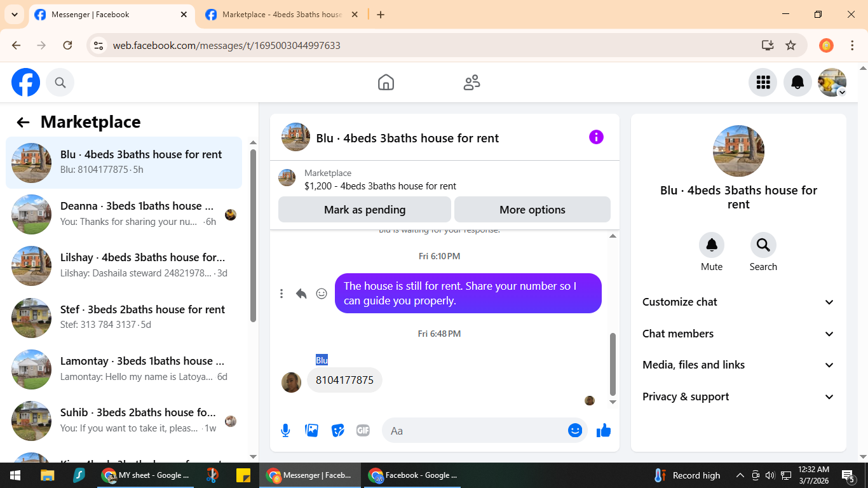
Task: Open conversation information purple icon
Action: [x=596, y=137]
